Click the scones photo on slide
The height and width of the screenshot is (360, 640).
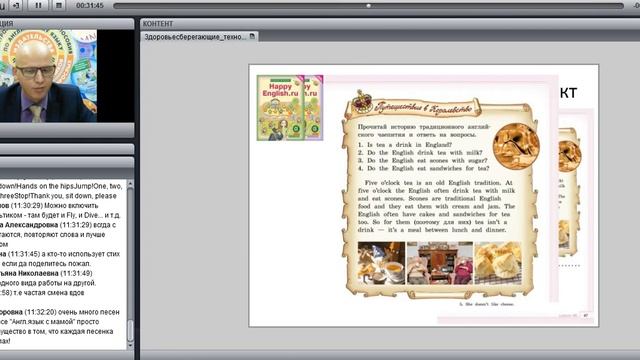pyautogui.click(x=498, y=263)
